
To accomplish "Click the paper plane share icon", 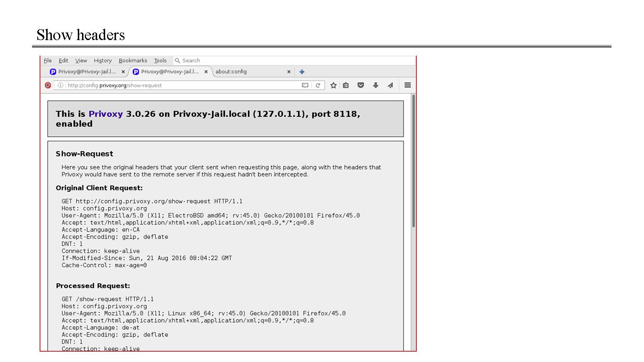I will click(x=390, y=85).
